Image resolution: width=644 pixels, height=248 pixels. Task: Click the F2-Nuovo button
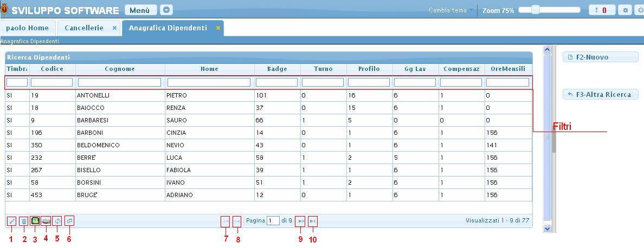(601, 57)
